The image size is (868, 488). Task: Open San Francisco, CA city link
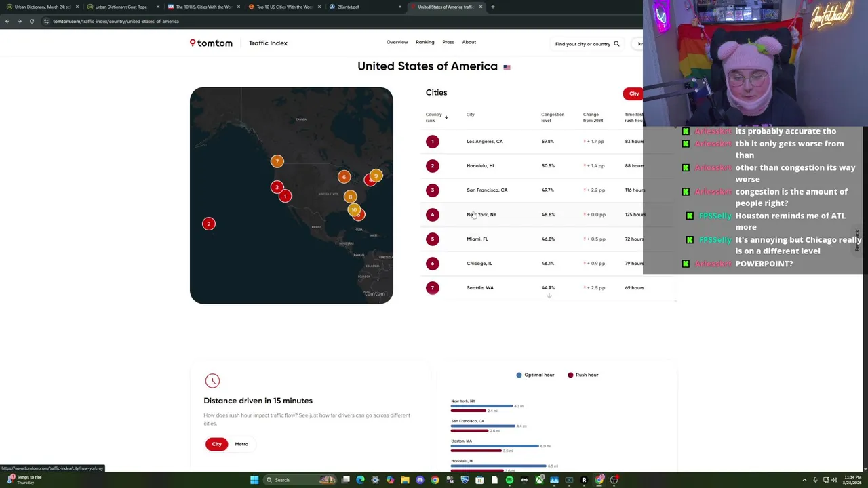(x=487, y=190)
